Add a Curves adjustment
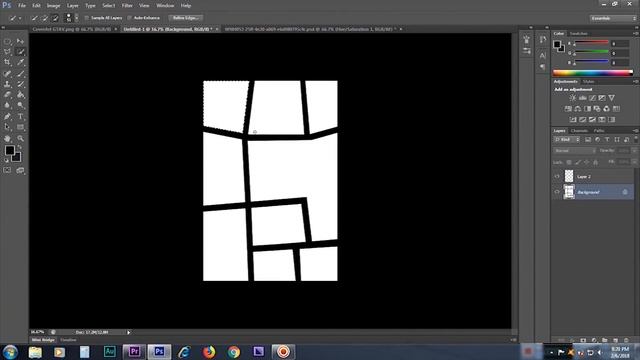This screenshot has height=360, width=640. (x=592, y=98)
